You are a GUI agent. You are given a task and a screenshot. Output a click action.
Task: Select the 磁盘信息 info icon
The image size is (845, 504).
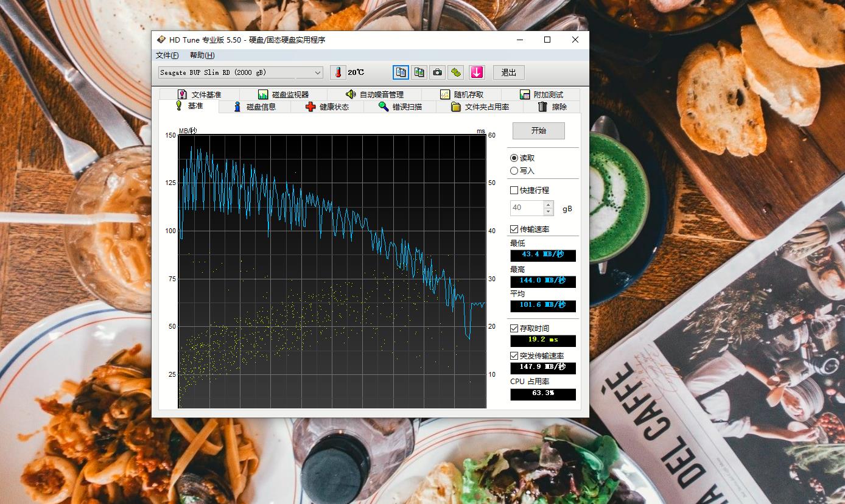tap(237, 107)
